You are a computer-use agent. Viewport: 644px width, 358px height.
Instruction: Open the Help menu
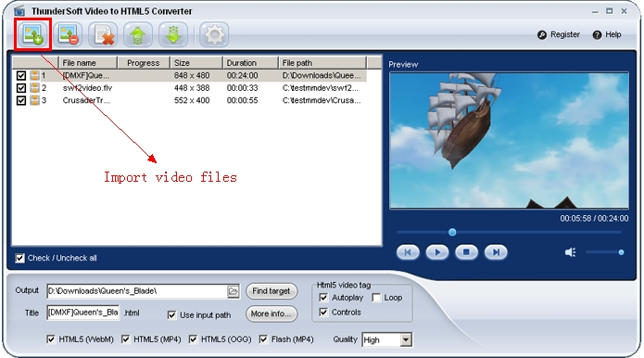(607, 34)
